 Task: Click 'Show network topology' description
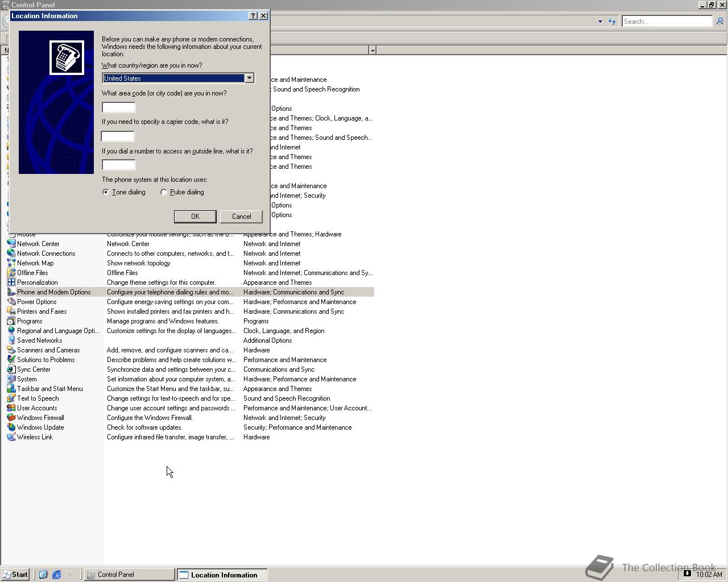pyautogui.click(x=139, y=263)
